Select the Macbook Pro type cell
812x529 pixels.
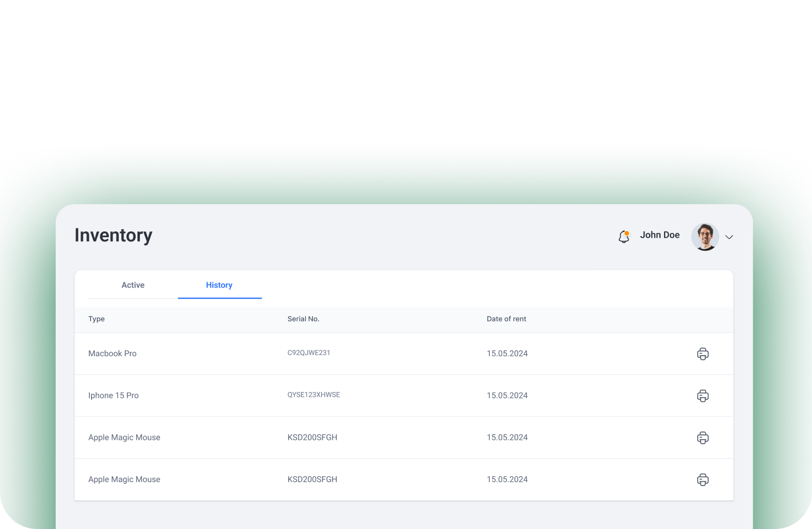coord(113,353)
